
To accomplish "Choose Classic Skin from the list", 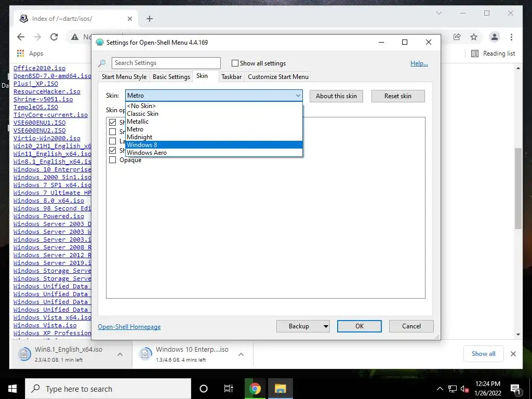I will 214,114.
